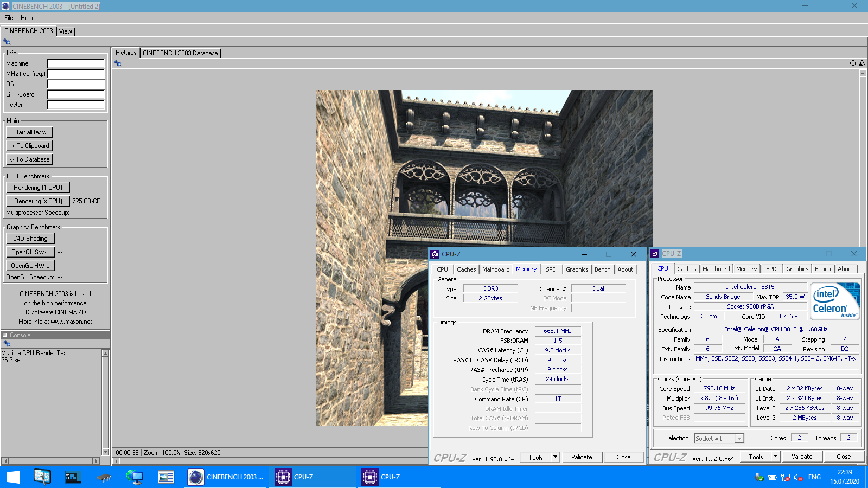Click Validate in Memory CPU-Z window
This screenshot has width=868, height=488.
tap(582, 457)
